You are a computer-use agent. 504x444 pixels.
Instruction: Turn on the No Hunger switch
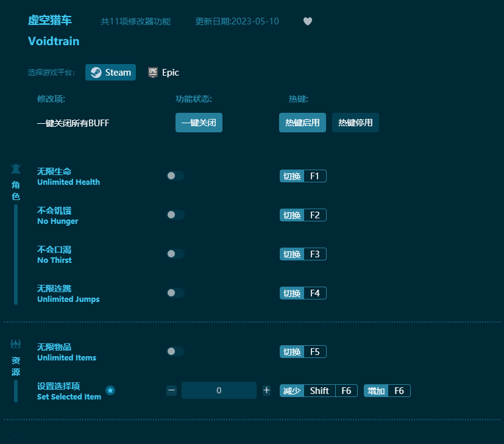[175, 215]
